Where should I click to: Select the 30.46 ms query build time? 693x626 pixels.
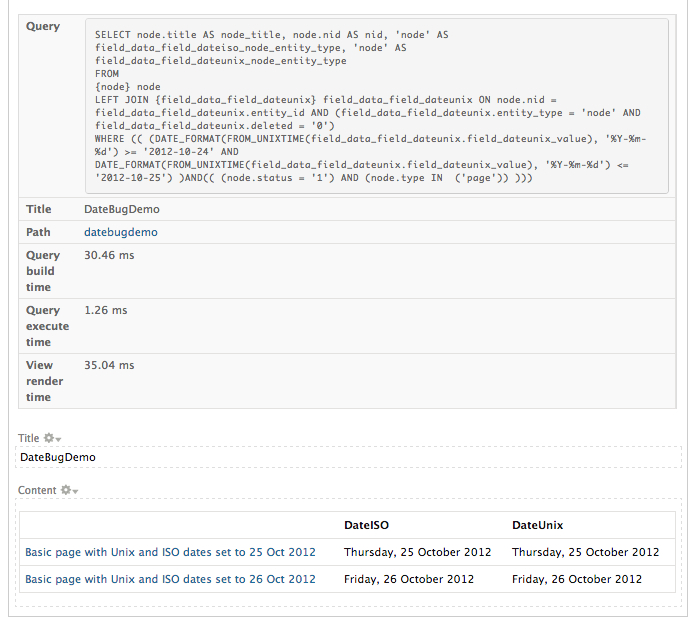(x=109, y=255)
